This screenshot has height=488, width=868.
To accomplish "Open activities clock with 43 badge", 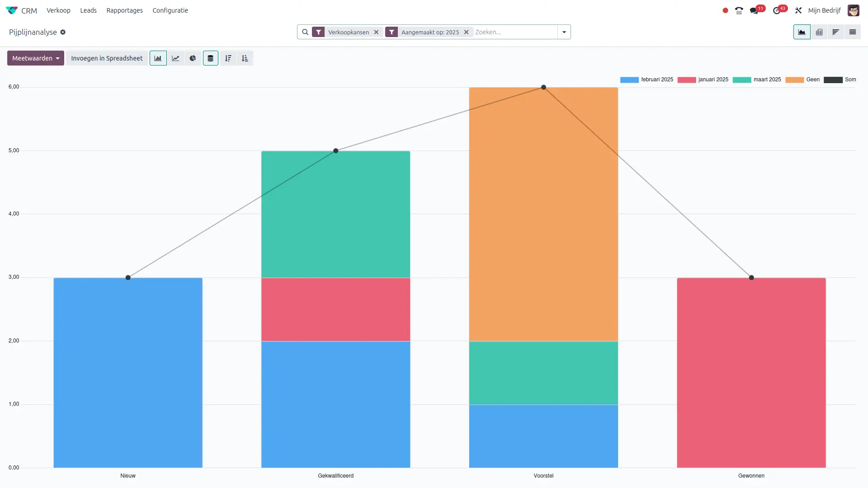I will [780, 10].
